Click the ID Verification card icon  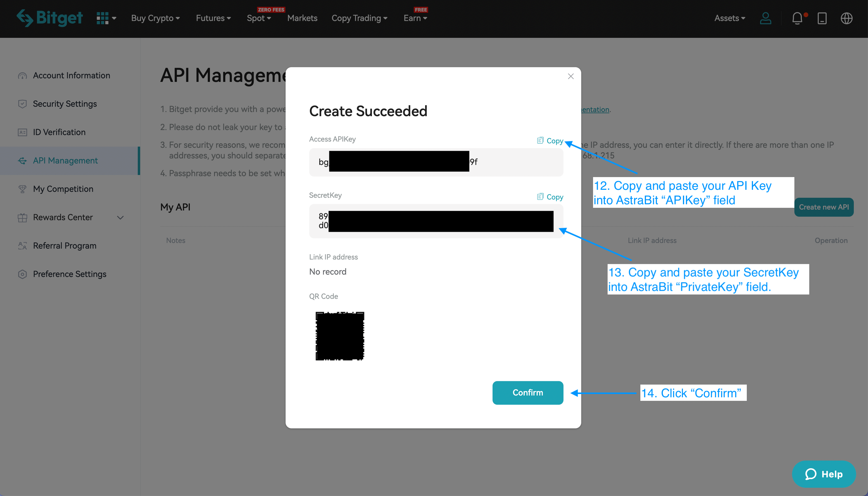point(22,132)
